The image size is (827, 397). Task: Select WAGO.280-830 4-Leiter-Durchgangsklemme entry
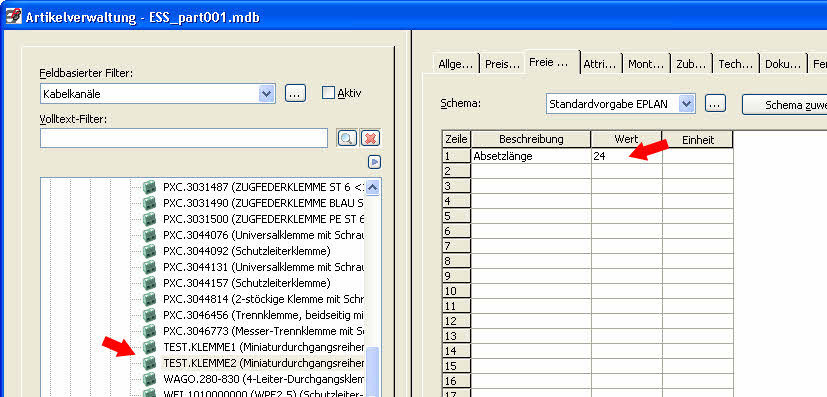[263, 379]
